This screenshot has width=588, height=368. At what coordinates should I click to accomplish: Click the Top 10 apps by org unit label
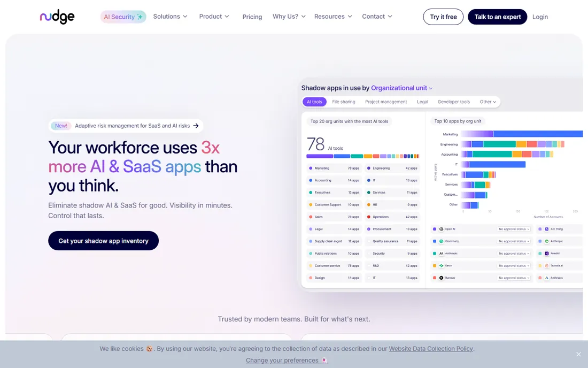click(x=458, y=121)
